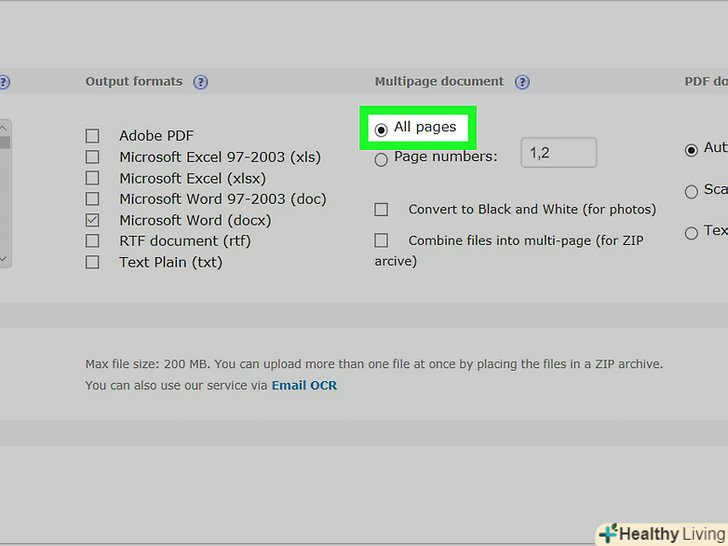Viewport: 728px width, 546px height.
Task: Select the All pages radio button
Action: tap(381, 130)
